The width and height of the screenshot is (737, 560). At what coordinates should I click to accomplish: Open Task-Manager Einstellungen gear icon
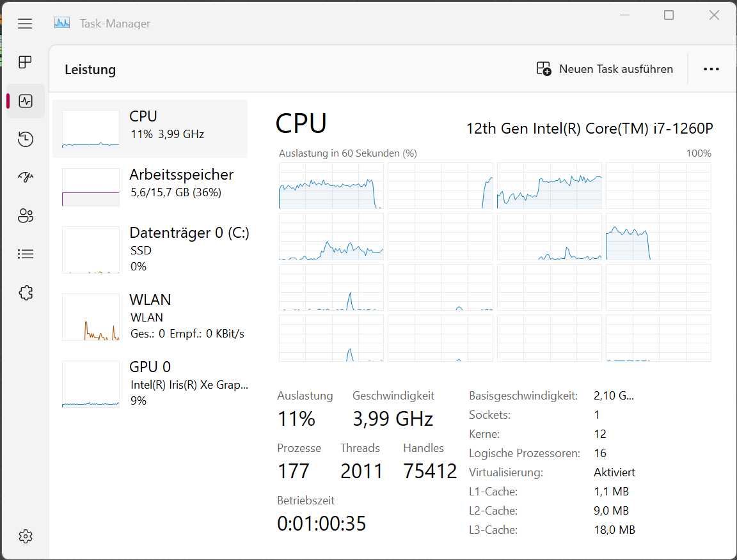(x=25, y=536)
